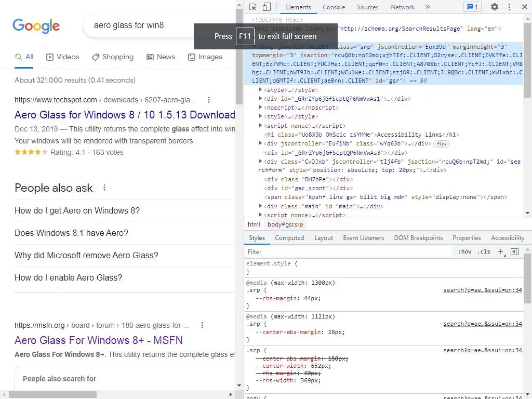
Task: Select the div id gac_scont row
Action: click(x=309, y=188)
